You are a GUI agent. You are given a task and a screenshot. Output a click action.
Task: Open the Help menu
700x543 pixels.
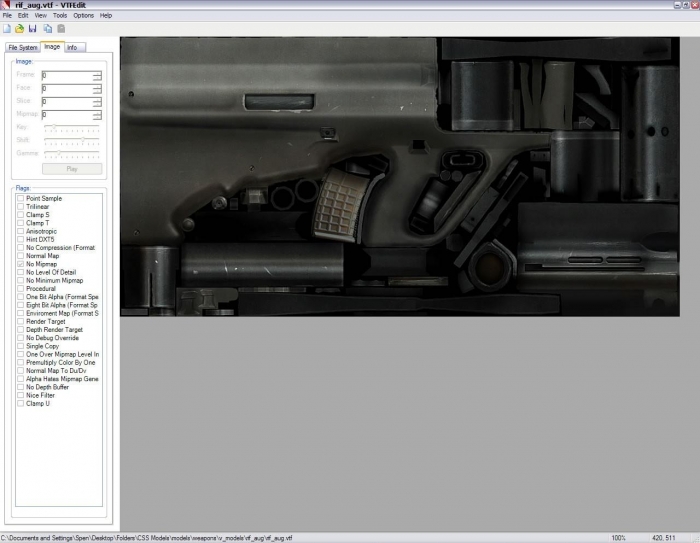(106, 15)
